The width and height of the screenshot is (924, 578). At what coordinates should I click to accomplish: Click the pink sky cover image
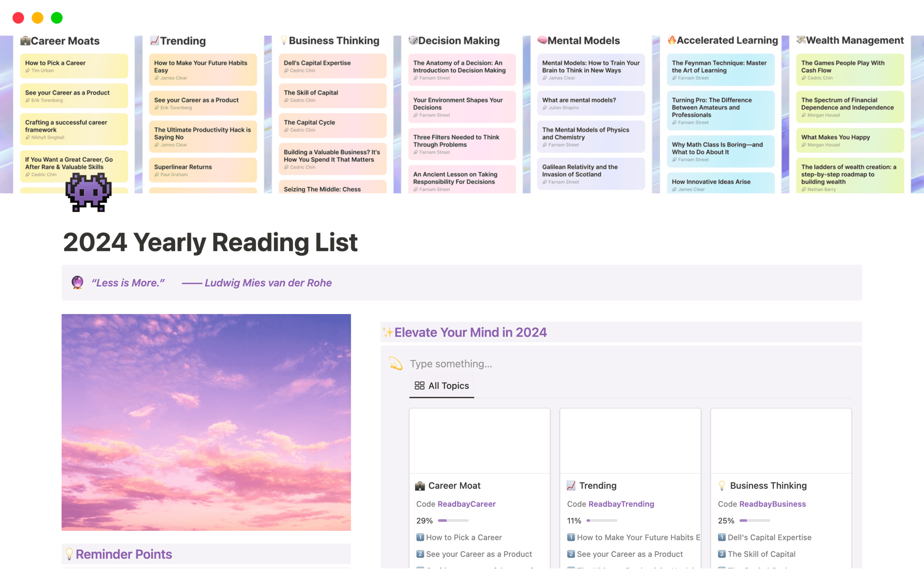206,422
